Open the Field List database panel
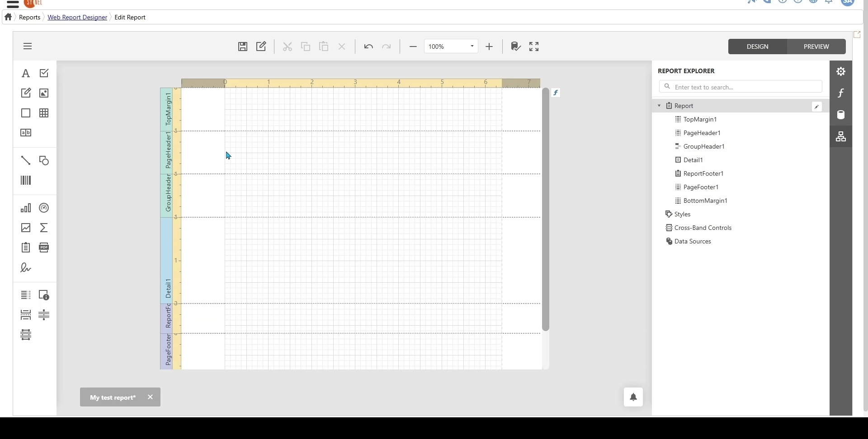 click(x=841, y=115)
